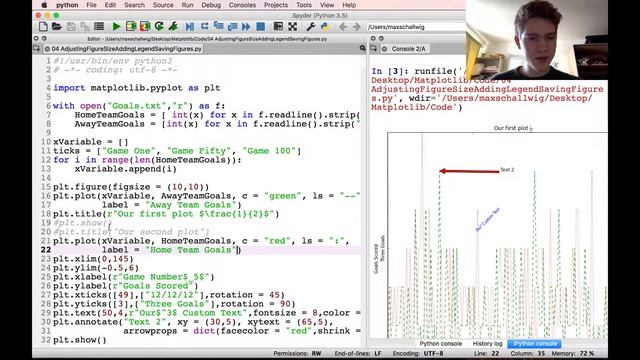Open the File menu

coord(91,5)
